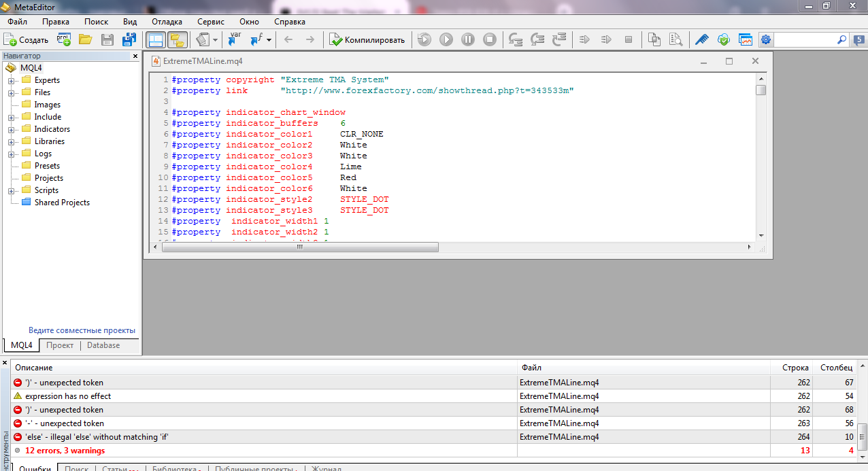Viewport: 868px width, 471px height.
Task: Click the copy documents toolbar icon
Action: tap(654, 39)
